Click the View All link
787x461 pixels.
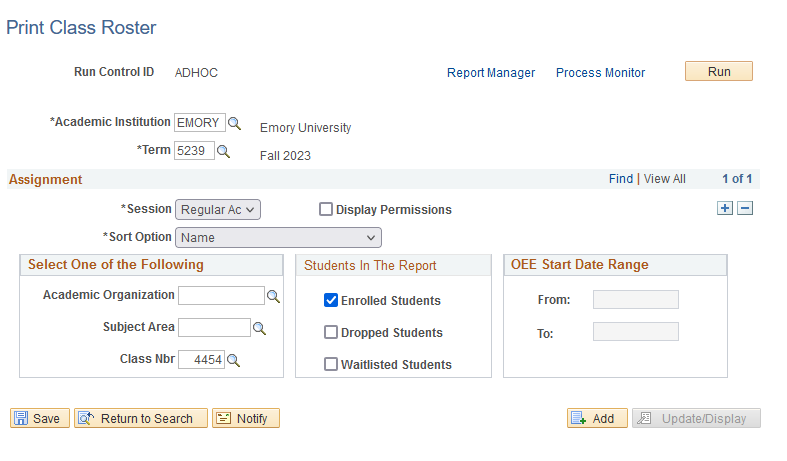click(664, 179)
